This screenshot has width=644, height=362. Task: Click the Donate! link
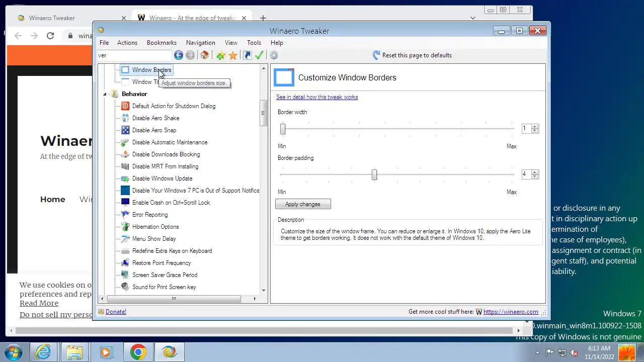(x=116, y=312)
